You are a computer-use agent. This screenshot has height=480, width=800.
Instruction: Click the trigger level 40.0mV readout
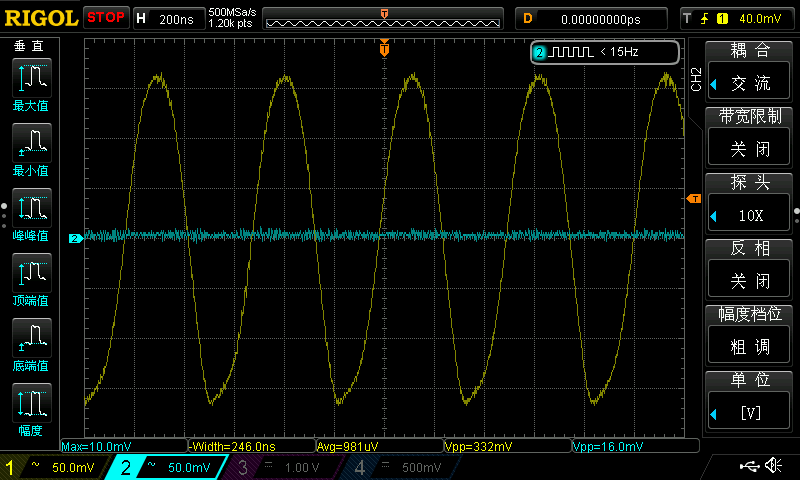(760, 19)
